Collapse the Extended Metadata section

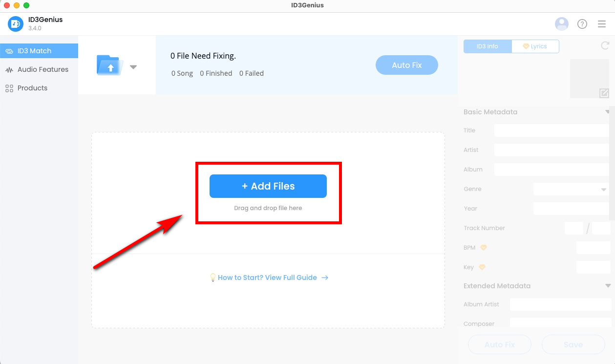tap(608, 286)
